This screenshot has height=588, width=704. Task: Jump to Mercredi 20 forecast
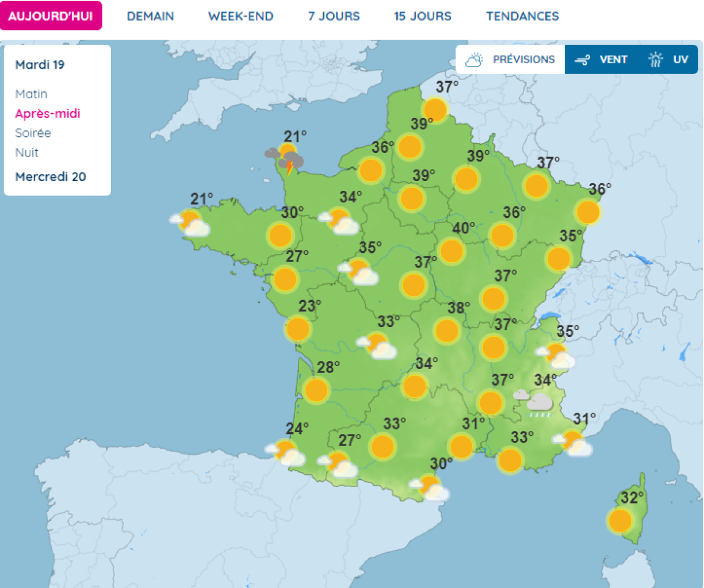(51, 177)
